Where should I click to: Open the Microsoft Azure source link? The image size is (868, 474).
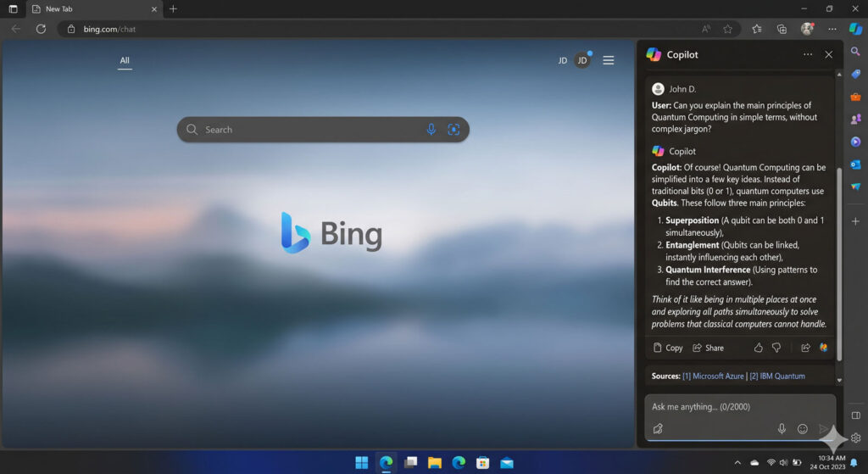(x=713, y=376)
